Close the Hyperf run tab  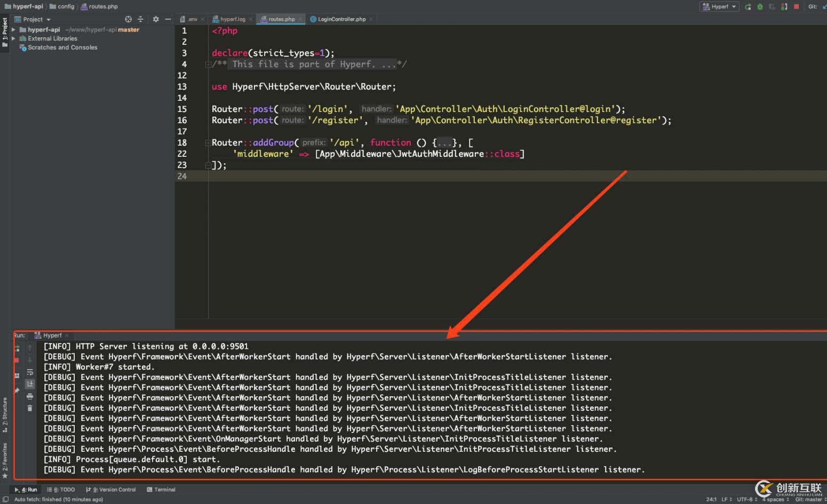click(x=67, y=335)
